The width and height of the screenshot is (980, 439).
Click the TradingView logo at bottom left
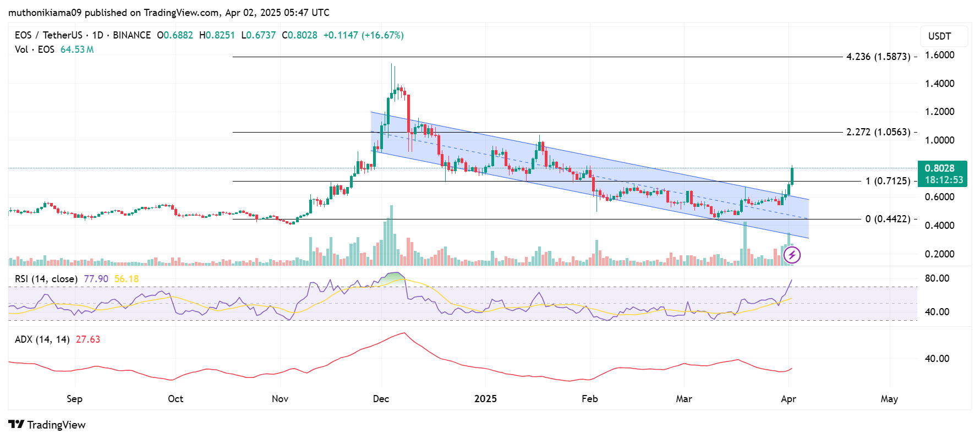[47, 425]
